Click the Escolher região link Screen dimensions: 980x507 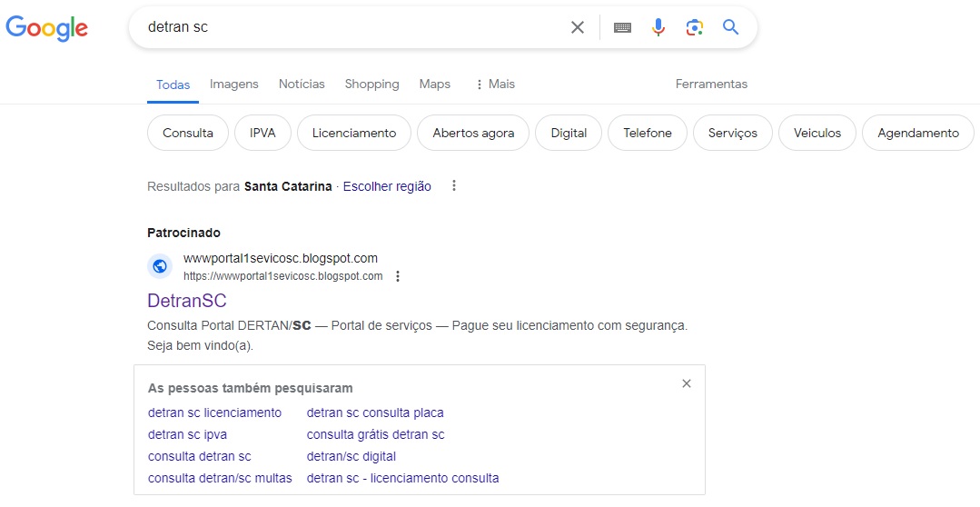[387, 186]
